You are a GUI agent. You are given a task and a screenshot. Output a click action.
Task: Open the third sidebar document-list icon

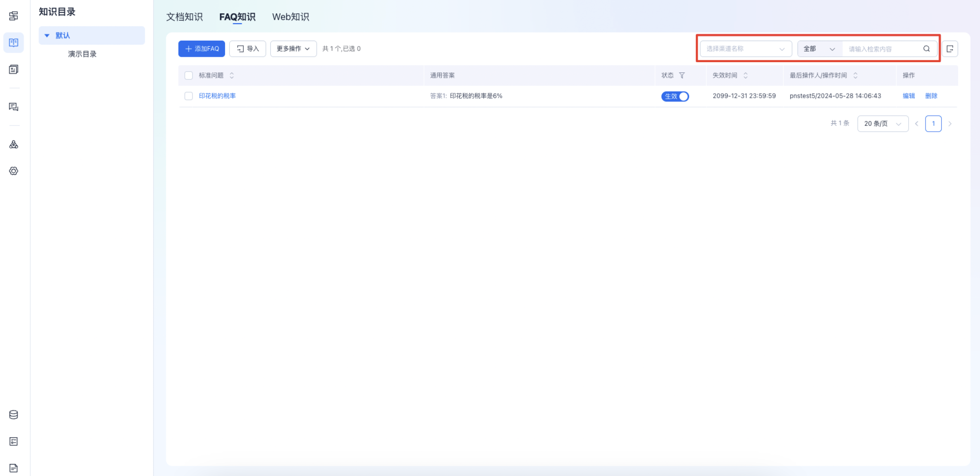tap(14, 69)
